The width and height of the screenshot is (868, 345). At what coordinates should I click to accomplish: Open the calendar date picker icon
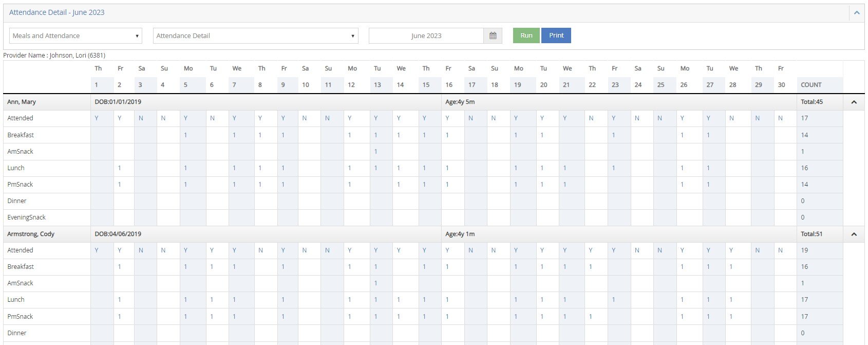[493, 35]
